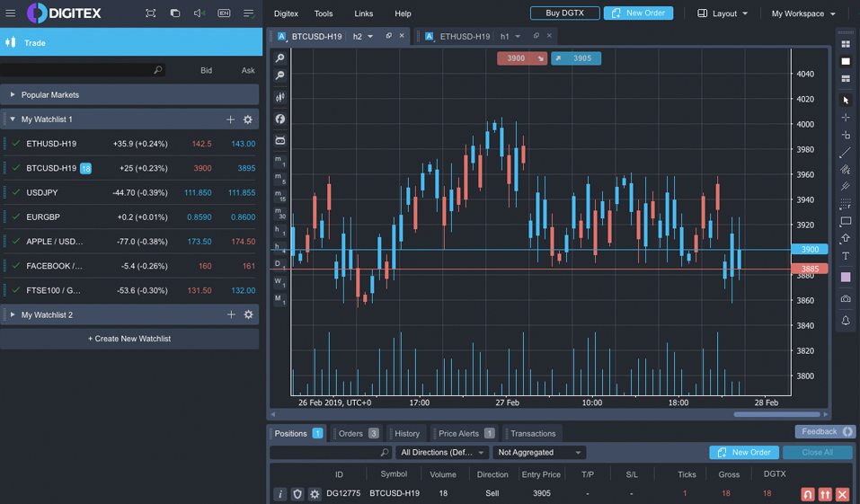Switch to the Orders tab
Image resolution: width=860 pixels, height=504 pixels.
tap(357, 433)
